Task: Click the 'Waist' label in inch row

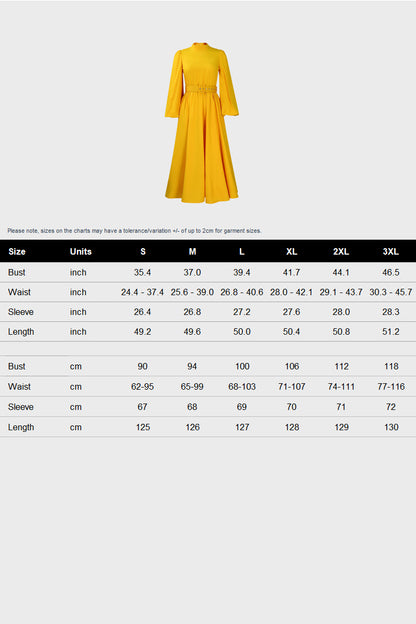Action: click(x=19, y=292)
